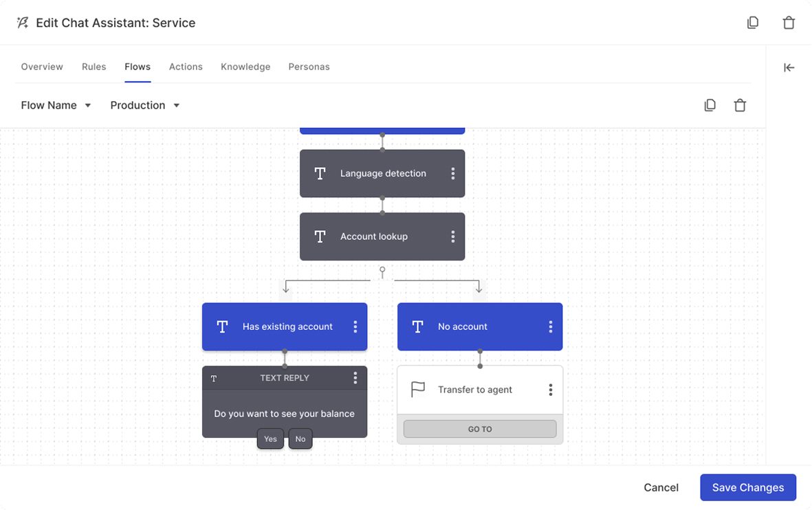Click the Cancel button
Screen dimensions: 812x510
tap(661, 488)
